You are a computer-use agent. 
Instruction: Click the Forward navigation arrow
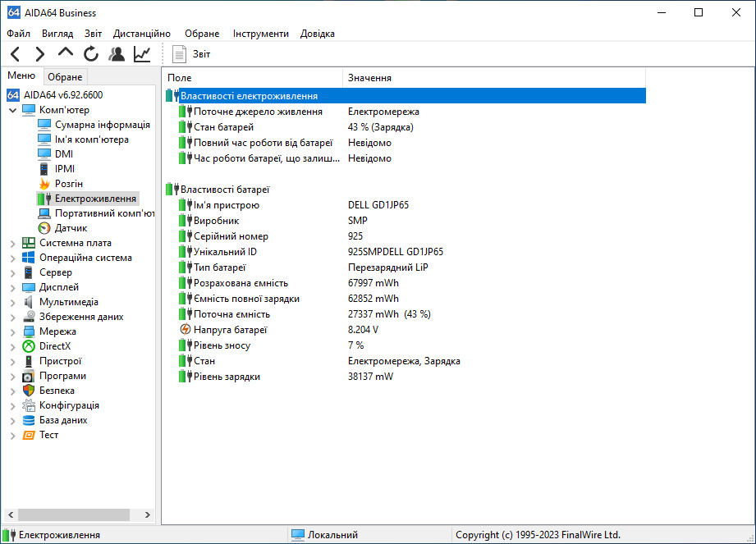click(x=39, y=54)
